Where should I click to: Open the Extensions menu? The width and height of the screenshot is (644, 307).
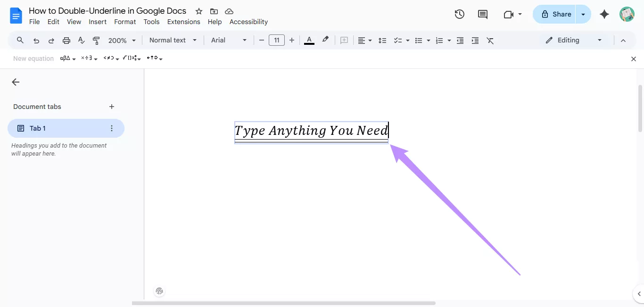183,21
